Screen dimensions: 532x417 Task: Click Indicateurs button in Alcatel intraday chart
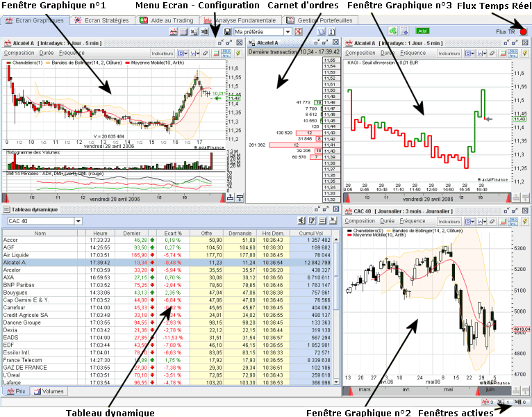pyautogui.click(x=163, y=53)
